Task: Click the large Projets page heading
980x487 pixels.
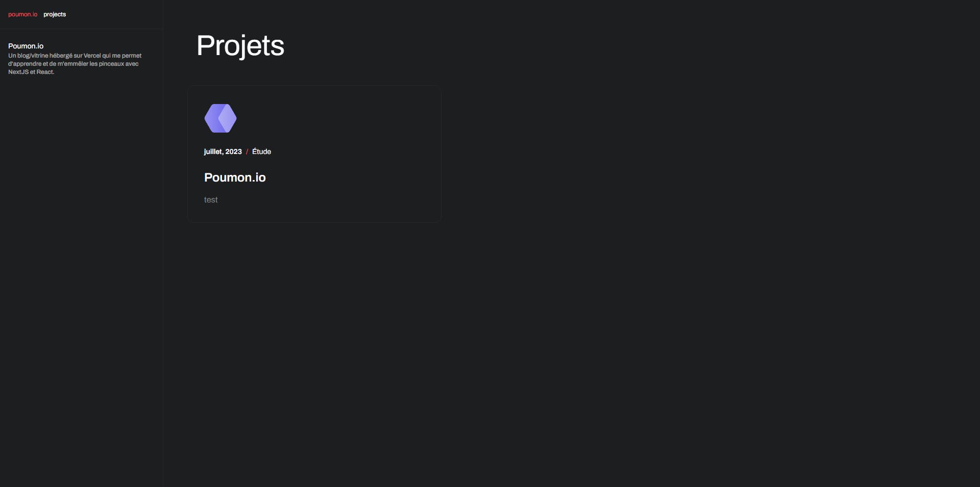Action: coord(240,46)
